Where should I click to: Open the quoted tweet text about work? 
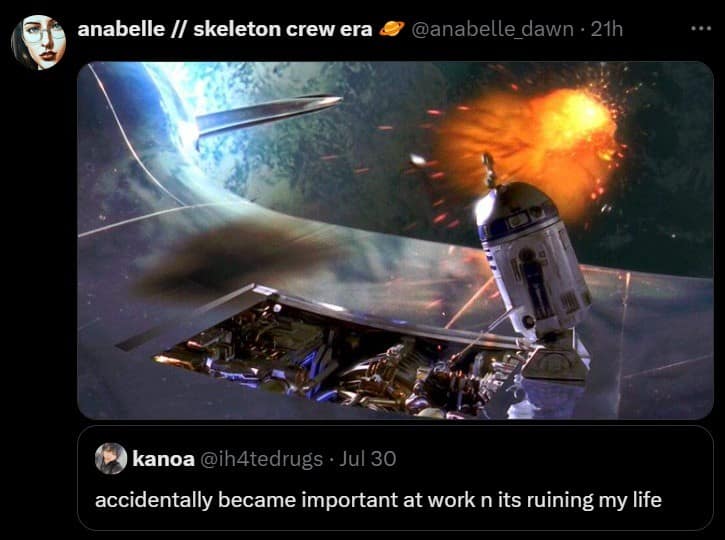click(x=378, y=500)
